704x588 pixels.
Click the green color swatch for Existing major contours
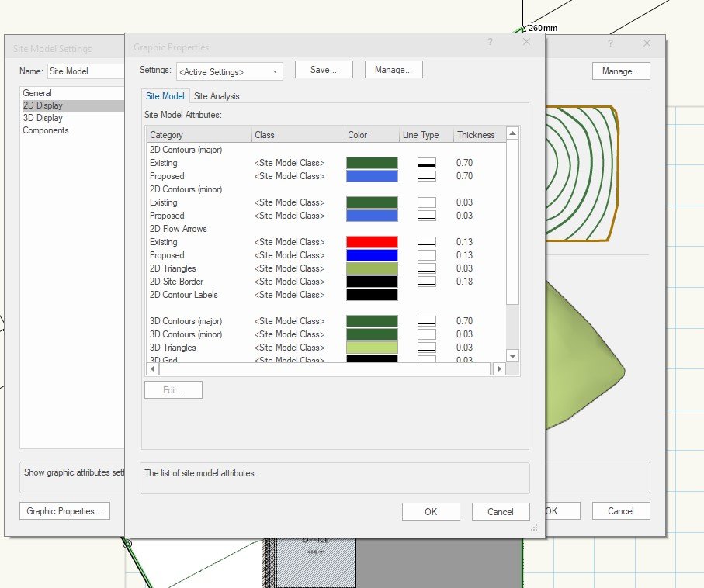pos(370,163)
